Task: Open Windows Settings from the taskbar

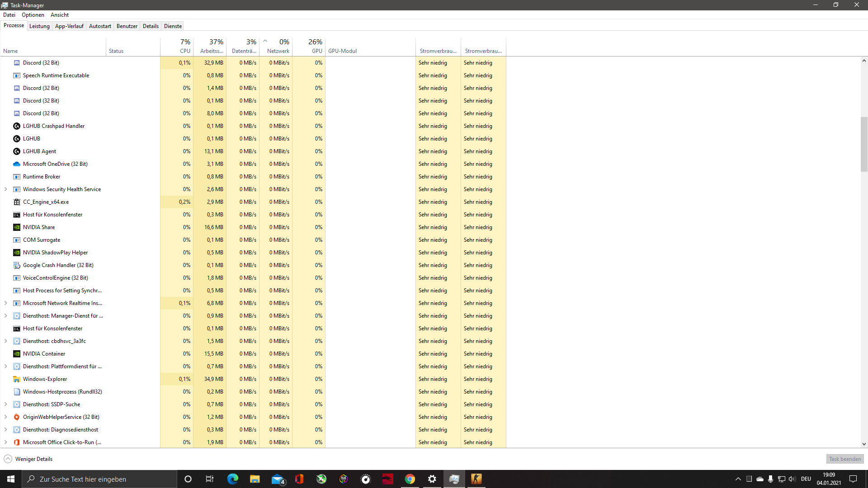Action: tap(432, 479)
